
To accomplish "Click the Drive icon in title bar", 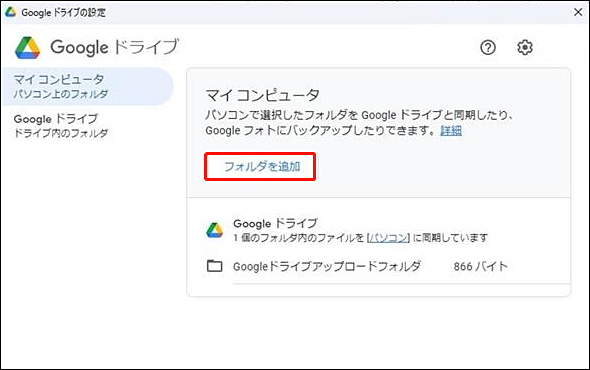I will 10,12.
